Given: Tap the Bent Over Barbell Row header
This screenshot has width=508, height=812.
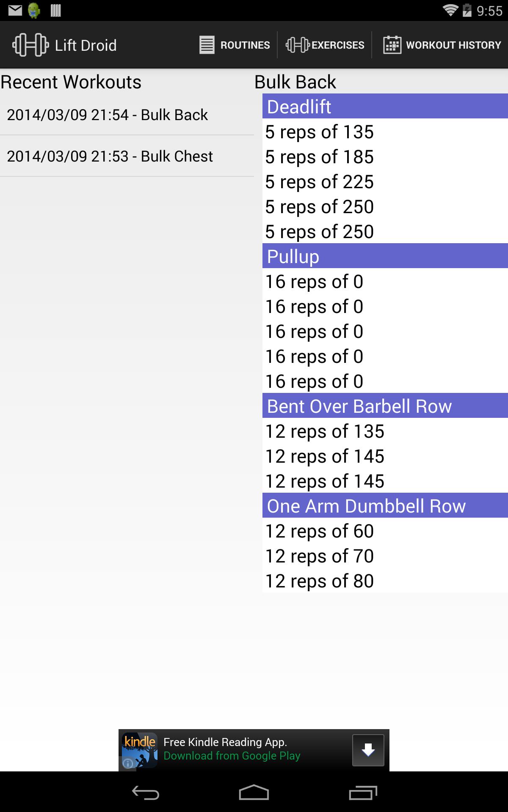Looking at the screenshot, I should tap(384, 406).
